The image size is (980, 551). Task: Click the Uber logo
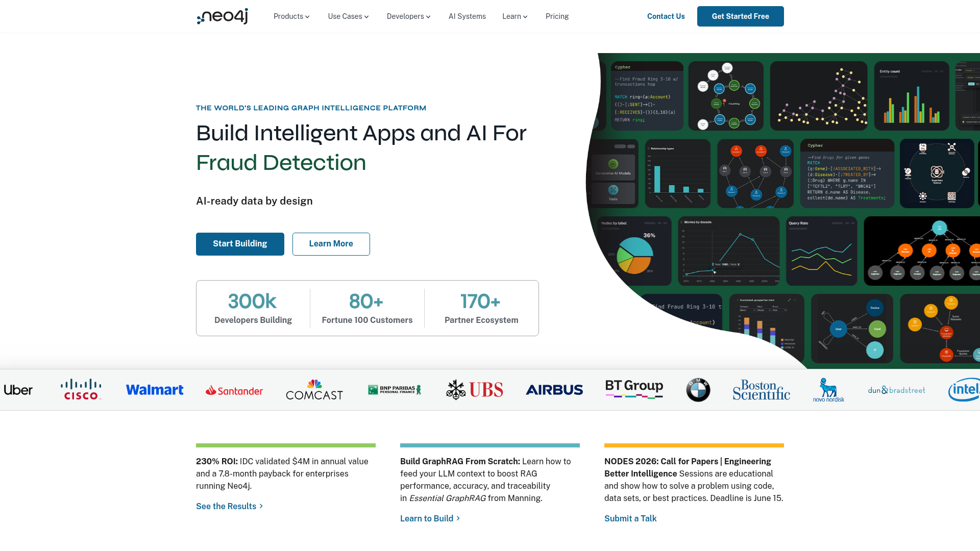tap(18, 390)
